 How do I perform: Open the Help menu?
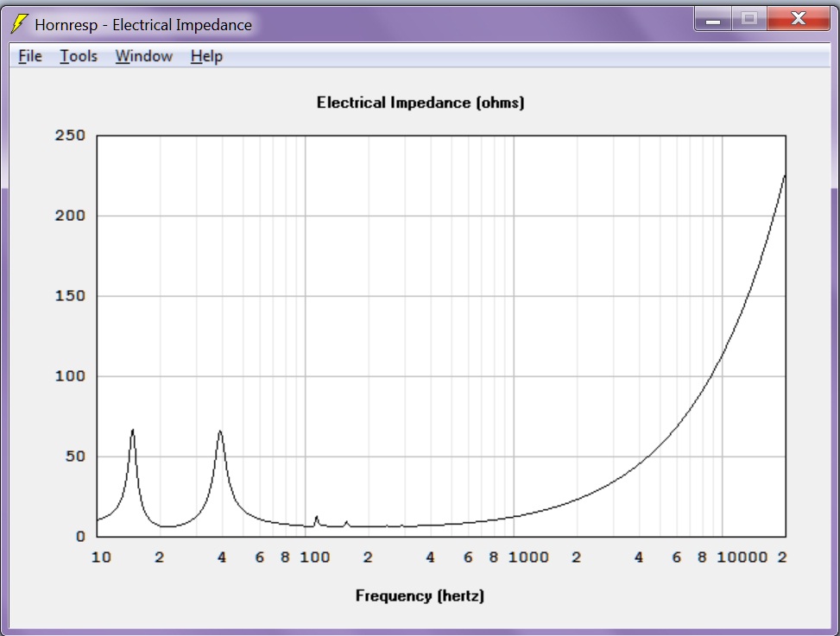tap(206, 56)
